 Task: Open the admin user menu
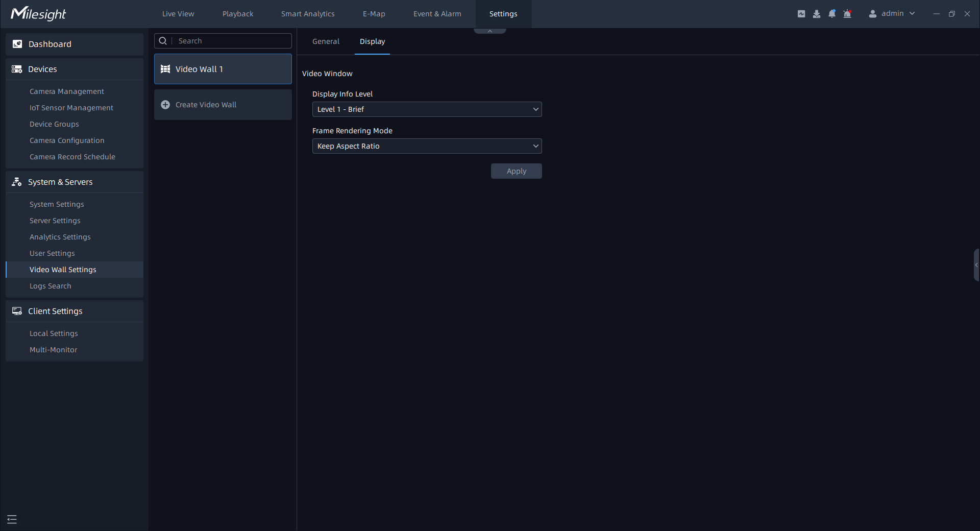[x=892, y=14]
